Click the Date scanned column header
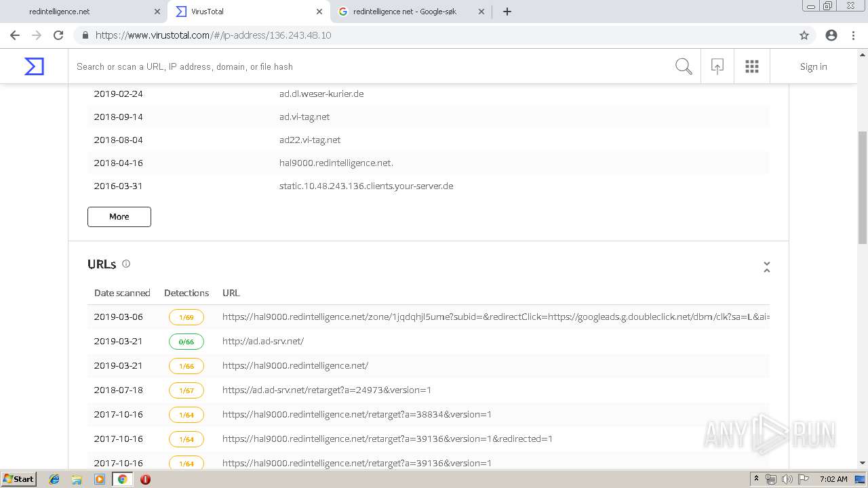Screen dimensions: 868x488 (122, 293)
